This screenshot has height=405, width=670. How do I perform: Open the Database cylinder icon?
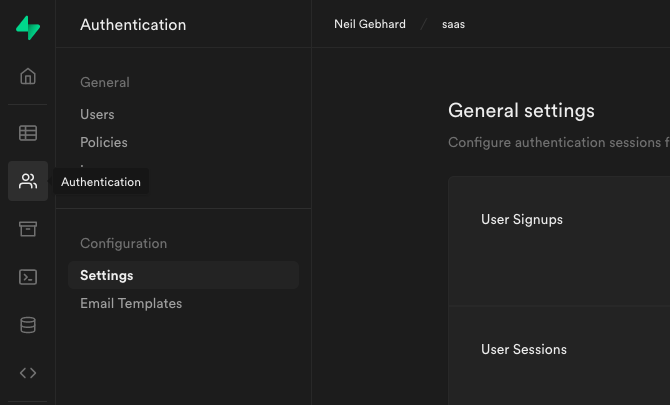coord(28,325)
